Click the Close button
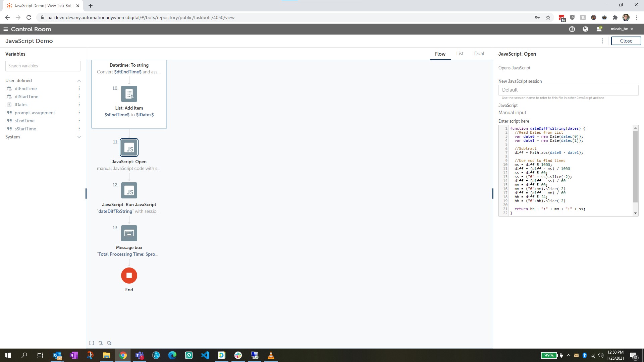The image size is (644, 362). (626, 41)
